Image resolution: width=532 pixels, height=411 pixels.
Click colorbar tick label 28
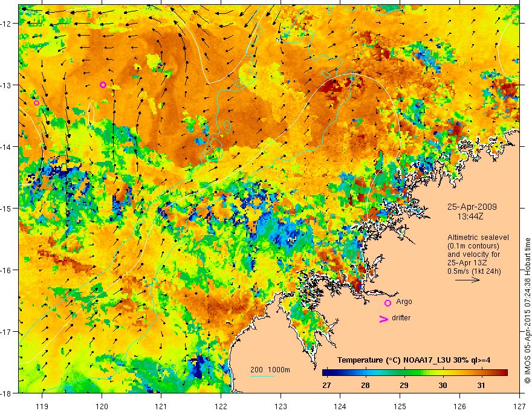(365, 386)
